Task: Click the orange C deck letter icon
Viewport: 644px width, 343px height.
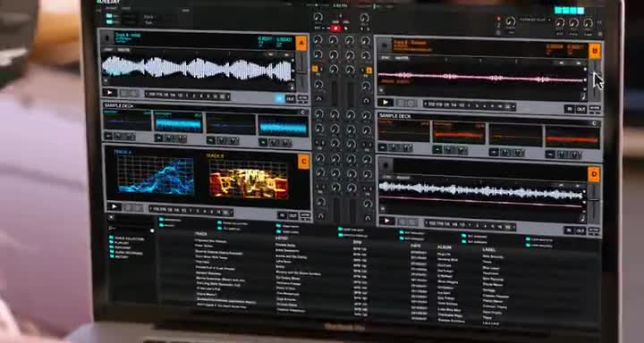Action: click(x=303, y=162)
